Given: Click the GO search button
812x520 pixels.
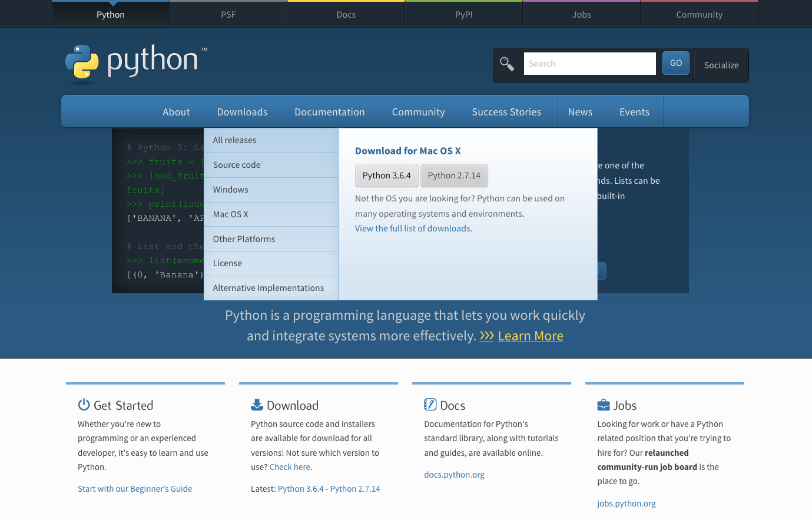Looking at the screenshot, I should coord(676,63).
